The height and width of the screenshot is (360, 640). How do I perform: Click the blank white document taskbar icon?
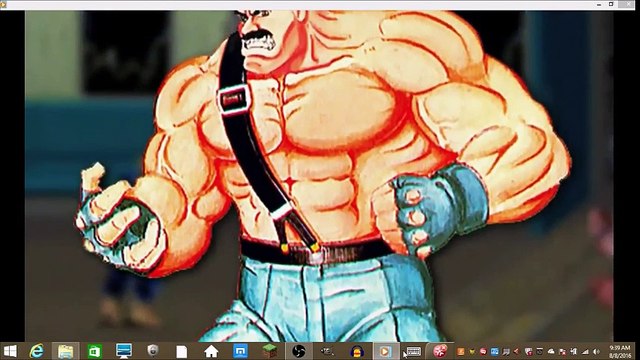182,351
